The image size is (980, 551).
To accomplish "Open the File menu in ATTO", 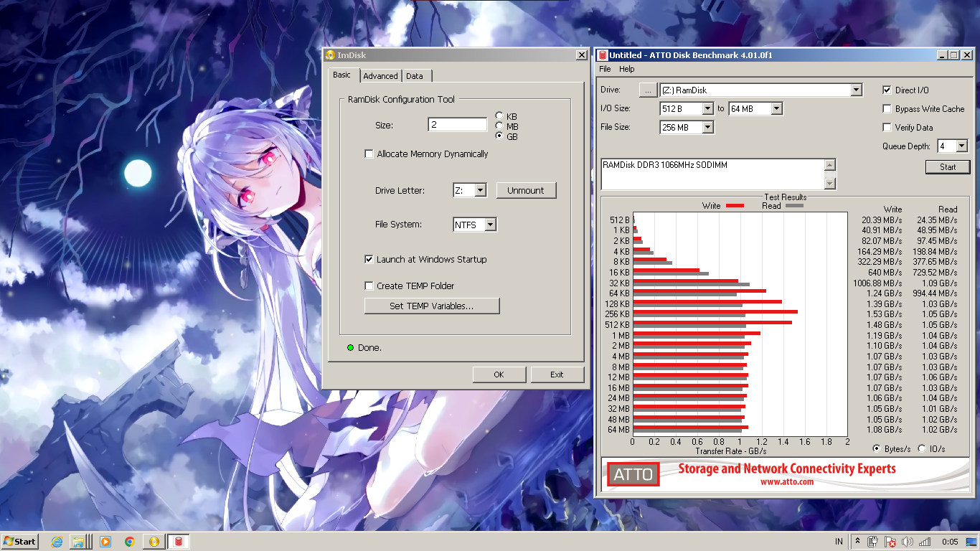I will pyautogui.click(x=605, y=69).
